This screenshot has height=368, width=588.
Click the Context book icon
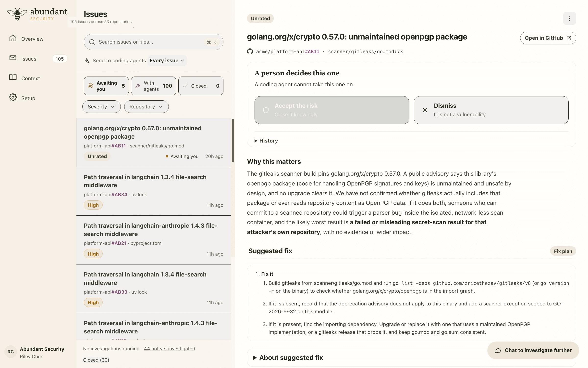[x=13, y=78]
